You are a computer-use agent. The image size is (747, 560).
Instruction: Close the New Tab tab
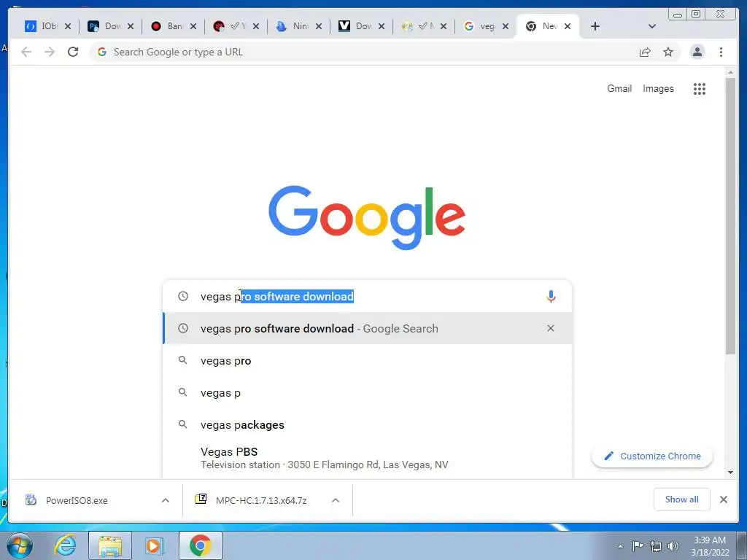coord(568,26)
